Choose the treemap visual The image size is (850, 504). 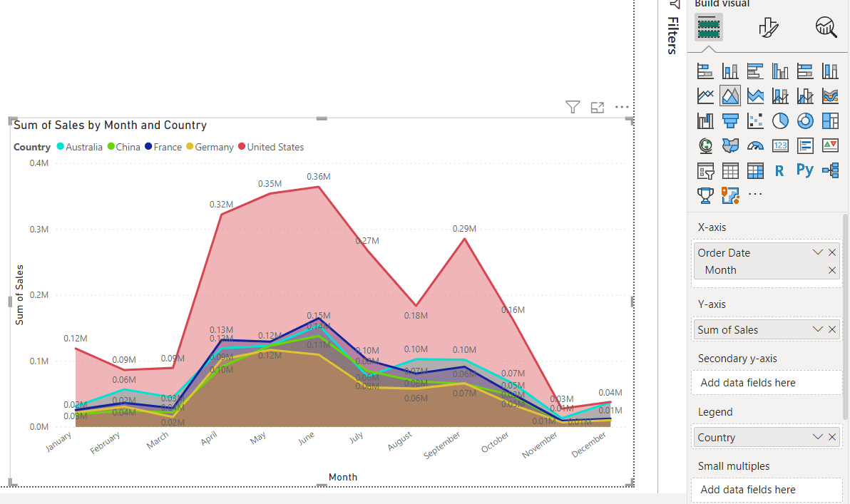click(x=830, y=120)
